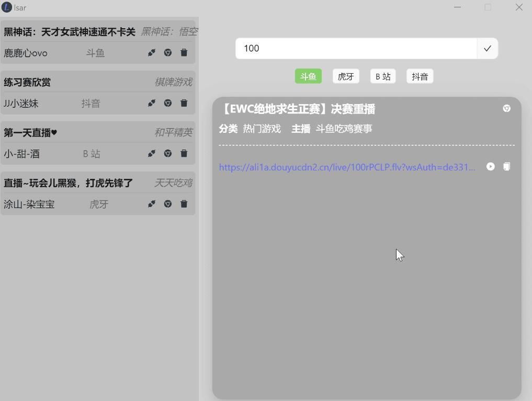Open 鹿鹿心ovo room in the browser icon

(x=167, y=52)
